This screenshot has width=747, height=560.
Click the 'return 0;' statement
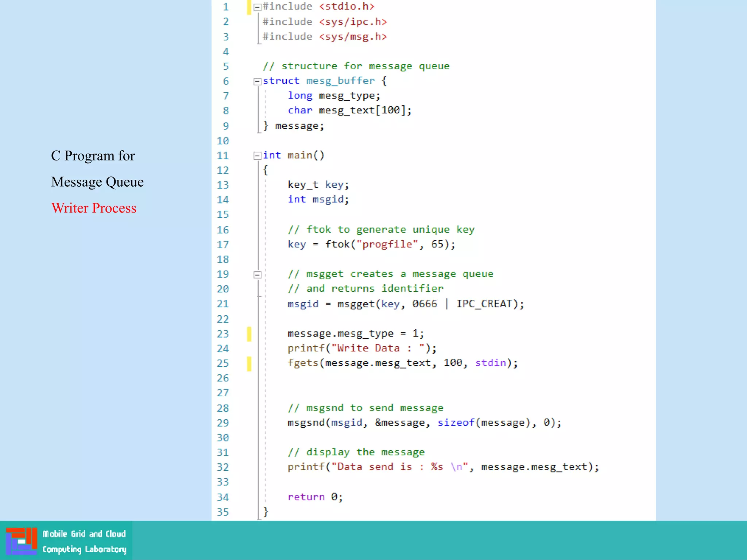[315, 497]
